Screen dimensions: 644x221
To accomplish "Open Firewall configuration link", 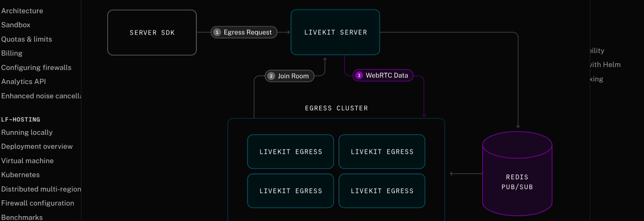I will [x=37, y=203].
